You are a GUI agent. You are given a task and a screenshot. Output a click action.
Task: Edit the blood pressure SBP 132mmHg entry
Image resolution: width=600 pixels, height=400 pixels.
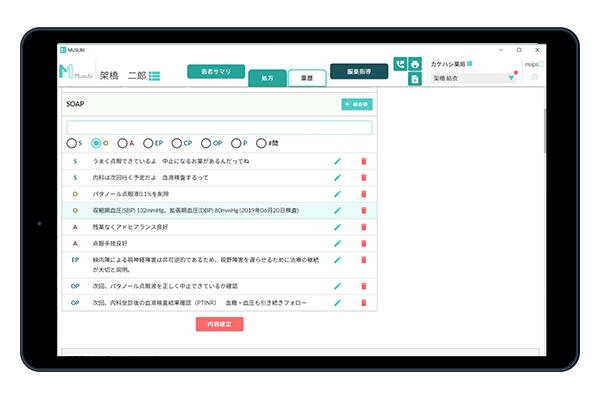337,210
